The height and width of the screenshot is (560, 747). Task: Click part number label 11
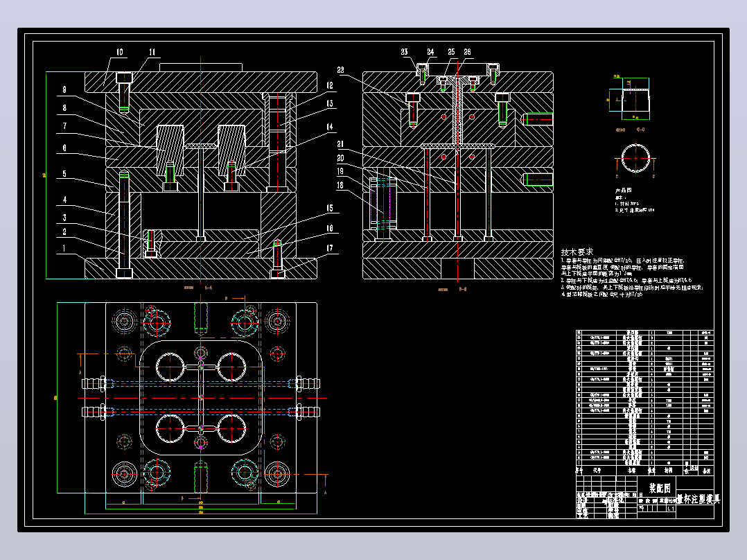152,52
